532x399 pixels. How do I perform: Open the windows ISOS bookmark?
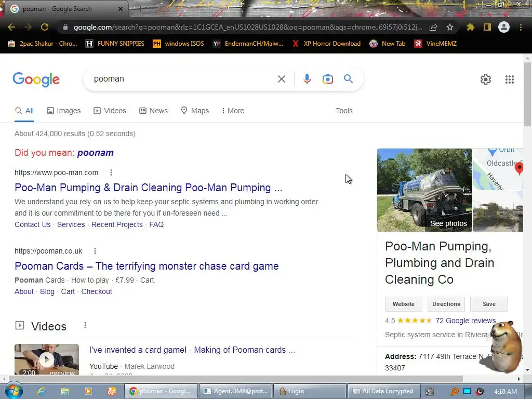[179, 44]
